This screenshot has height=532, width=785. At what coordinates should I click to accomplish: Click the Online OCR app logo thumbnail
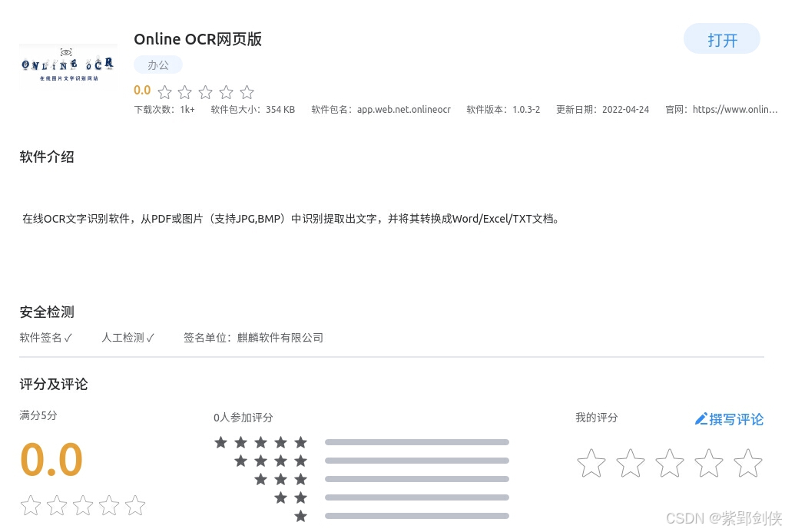68,66
